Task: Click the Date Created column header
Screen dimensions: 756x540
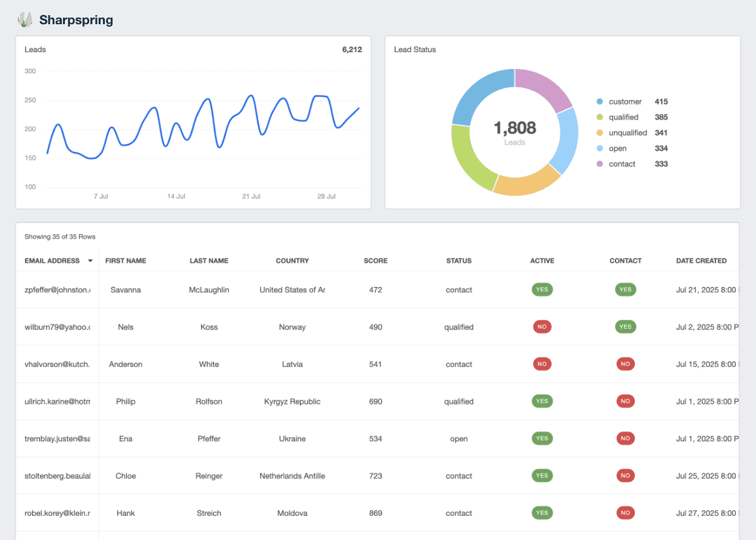Action: coord(701,260)
